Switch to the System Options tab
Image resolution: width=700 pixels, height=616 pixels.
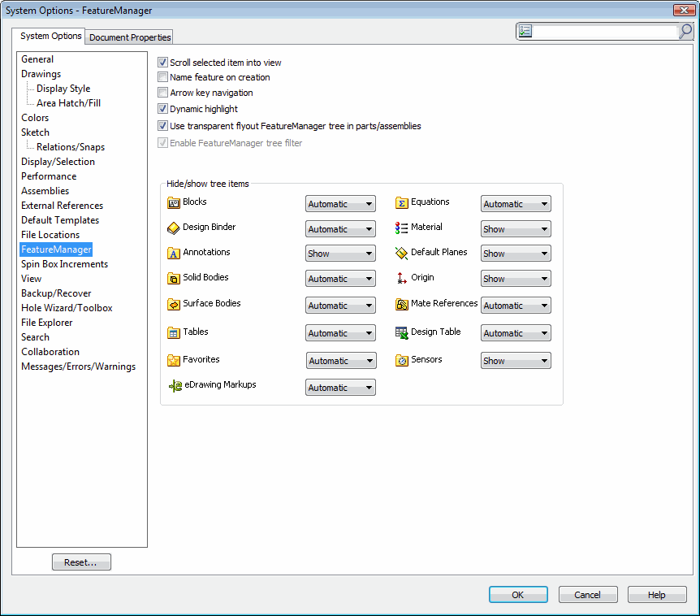50,36
